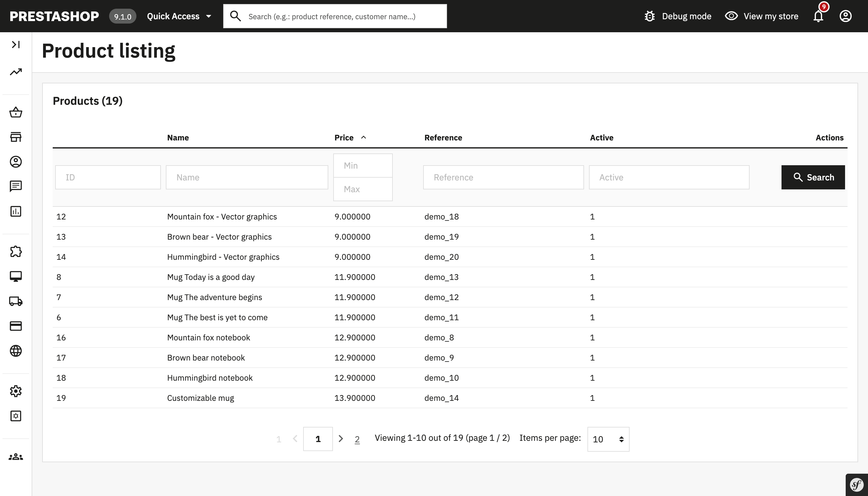Focus the Min price filter field
The image size is (868, 496).
[363, 166]
